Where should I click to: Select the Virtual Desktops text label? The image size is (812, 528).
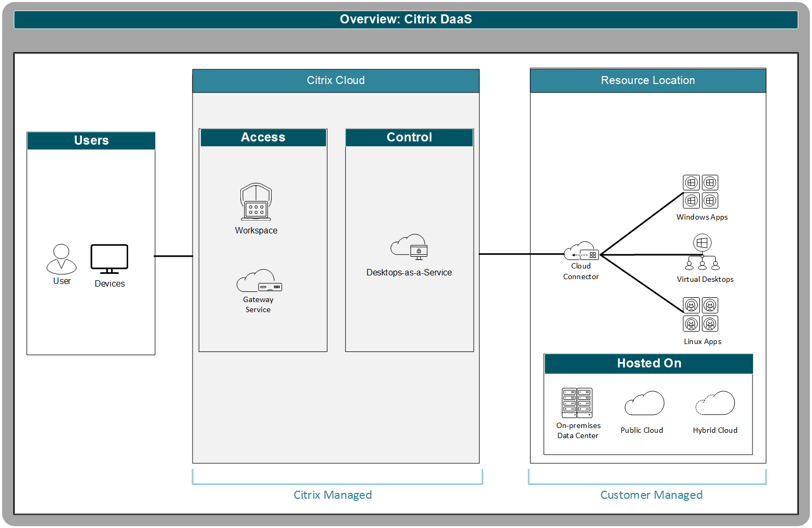[705, 280]
